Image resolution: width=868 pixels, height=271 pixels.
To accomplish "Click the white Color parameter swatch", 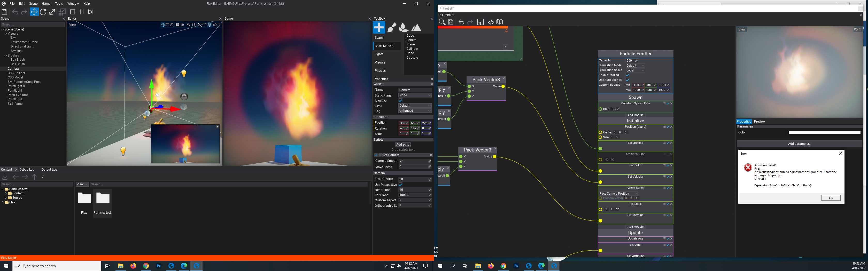I will tap(825, 133).
